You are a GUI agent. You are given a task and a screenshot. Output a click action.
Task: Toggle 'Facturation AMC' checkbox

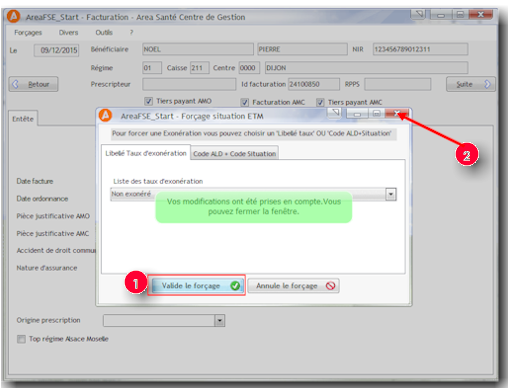(x=245, y=102)
